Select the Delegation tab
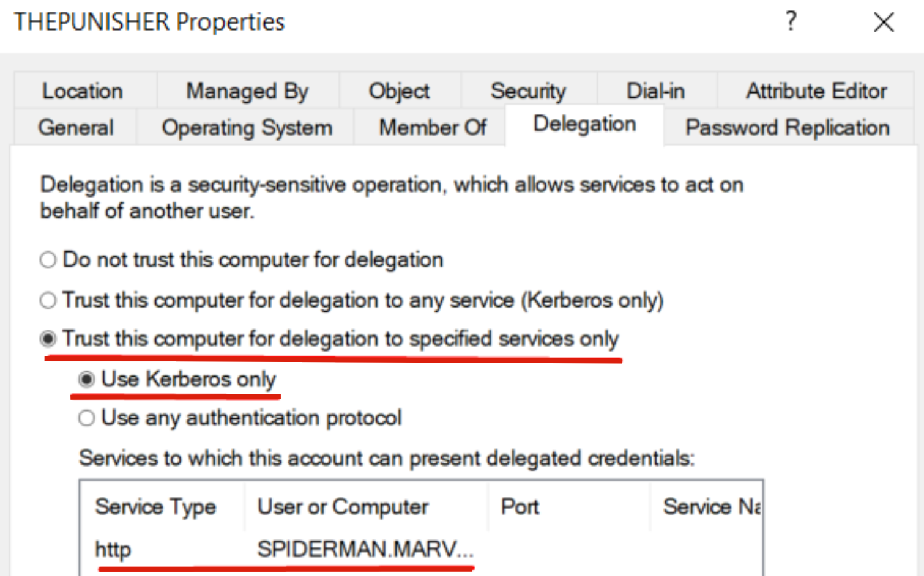Screen dimensions: 924x576 click(584, 124)
